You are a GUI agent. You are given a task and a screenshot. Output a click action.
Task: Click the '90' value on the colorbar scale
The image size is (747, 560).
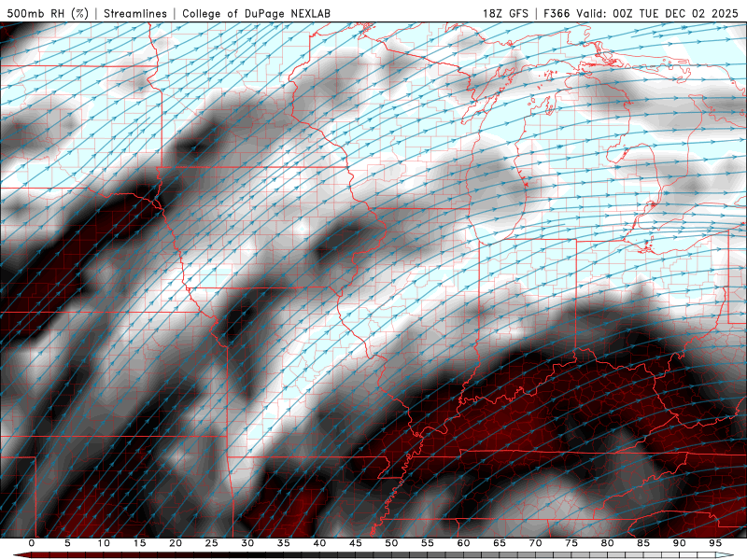point(679,543)
